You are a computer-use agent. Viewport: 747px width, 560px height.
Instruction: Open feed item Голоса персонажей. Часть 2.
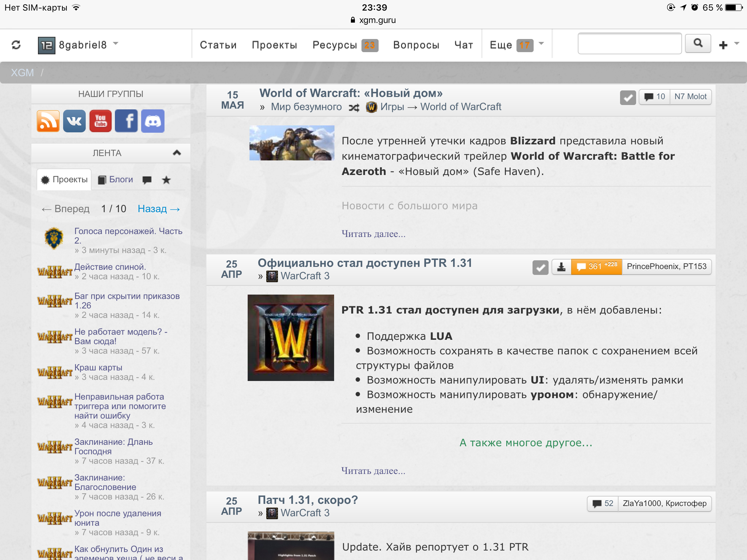click(x=128, y=236)
